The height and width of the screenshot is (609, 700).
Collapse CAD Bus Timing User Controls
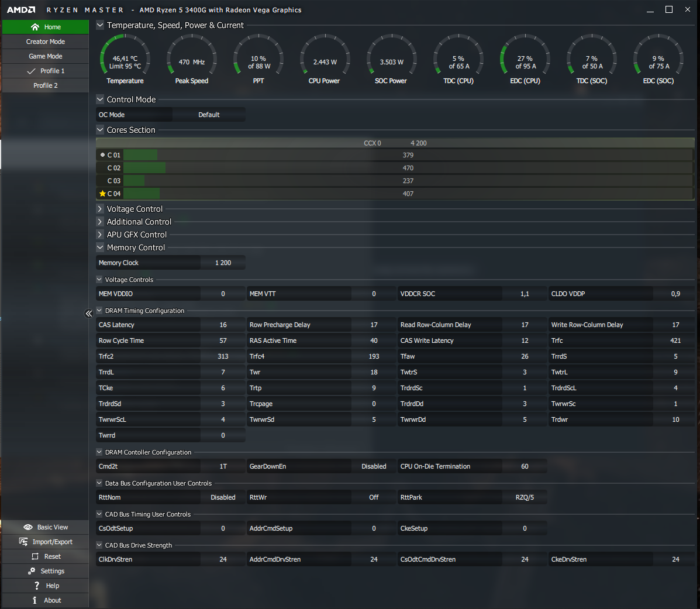[99, 514]
